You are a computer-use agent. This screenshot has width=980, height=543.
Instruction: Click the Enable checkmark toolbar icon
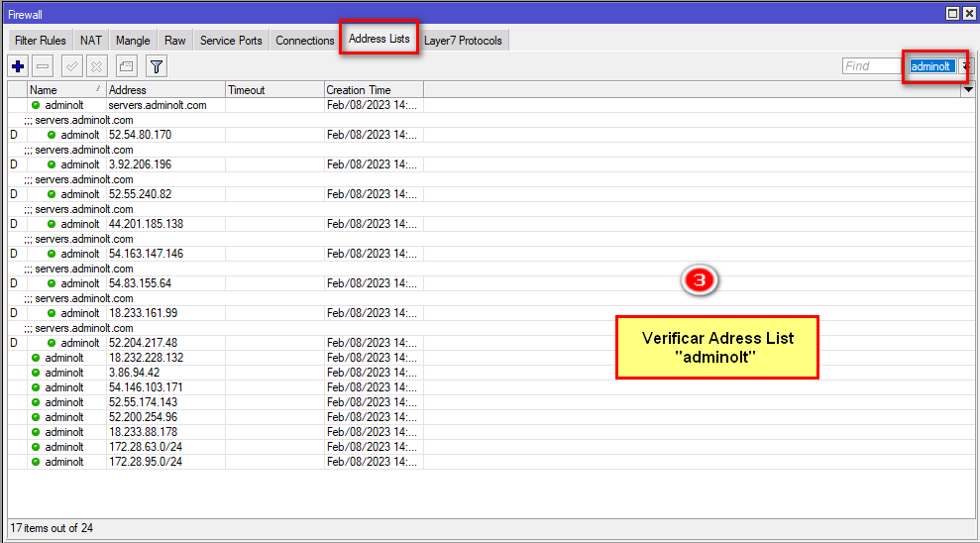pos(71,66)
